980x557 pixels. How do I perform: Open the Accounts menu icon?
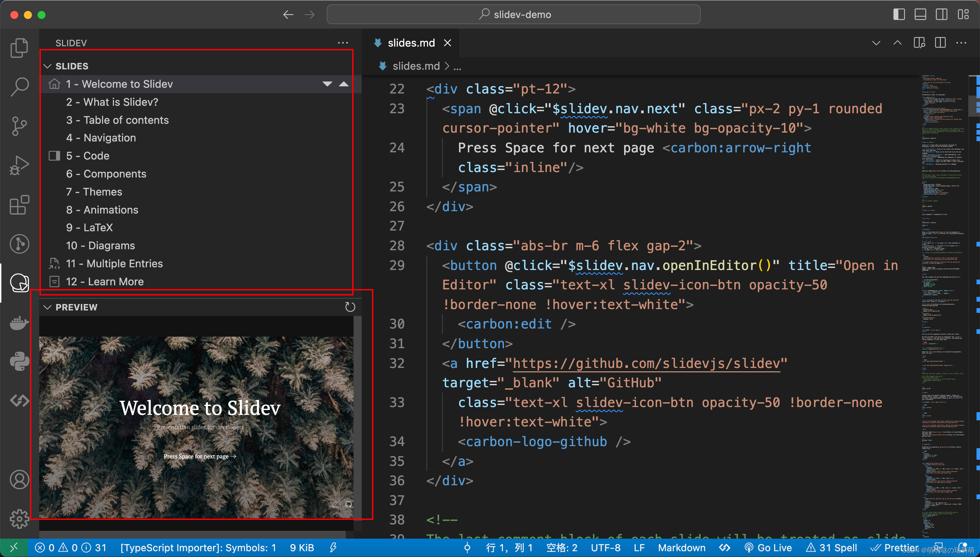point(19,480)
